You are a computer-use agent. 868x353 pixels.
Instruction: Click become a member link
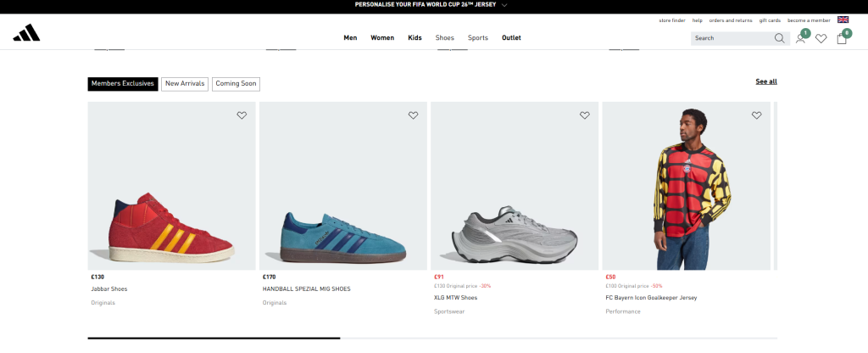coord(809,20)
